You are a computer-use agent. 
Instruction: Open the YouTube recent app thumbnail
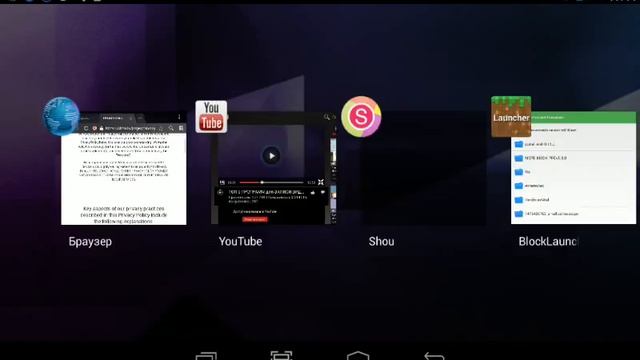274,168
